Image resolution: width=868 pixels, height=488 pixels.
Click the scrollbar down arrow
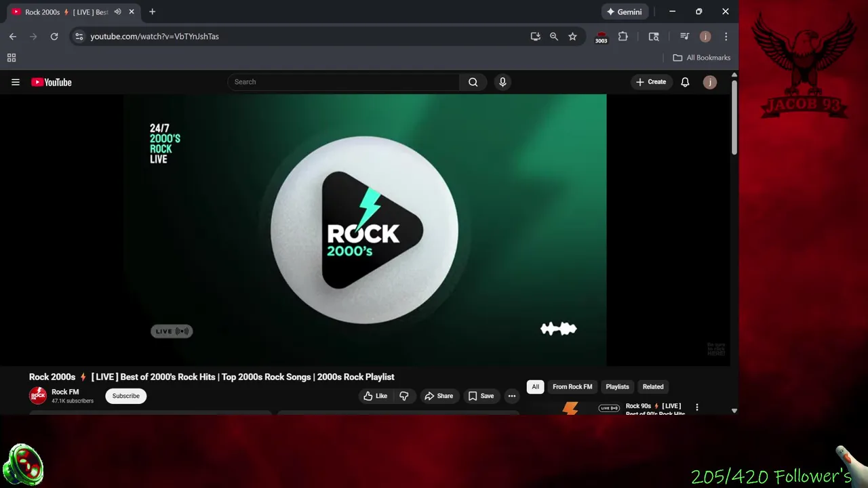click(734, 411)
